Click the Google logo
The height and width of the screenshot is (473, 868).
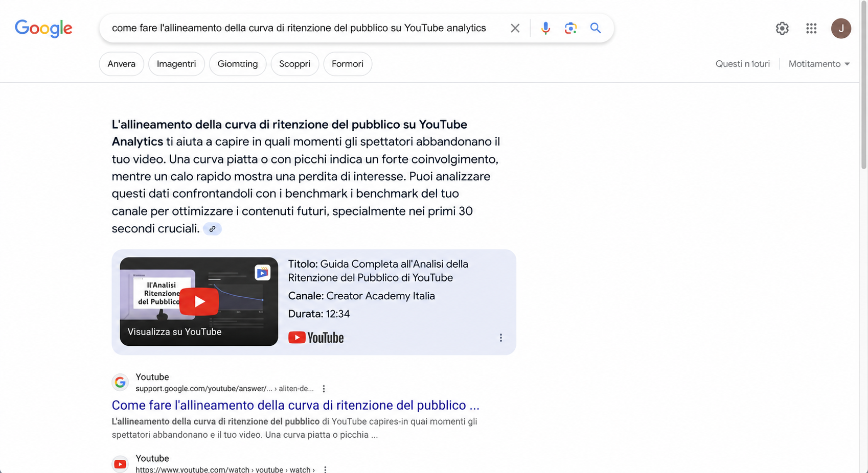[43, 29]
